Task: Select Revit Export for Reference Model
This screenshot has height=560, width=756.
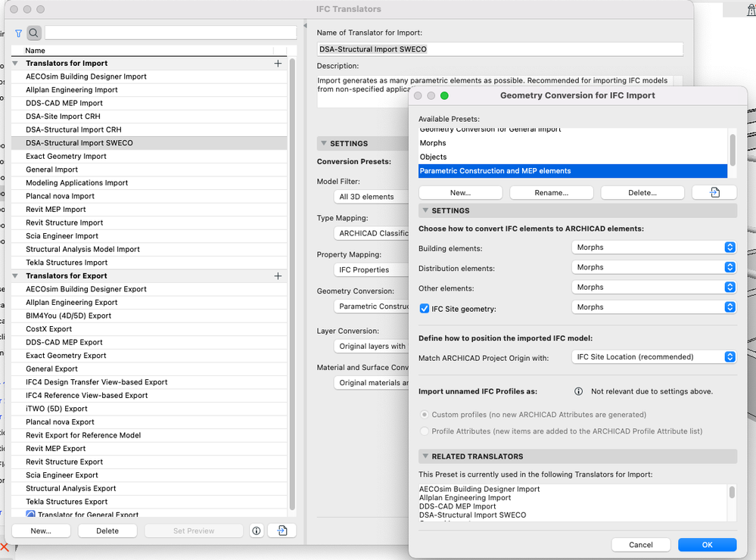Action: click(149, 435)
